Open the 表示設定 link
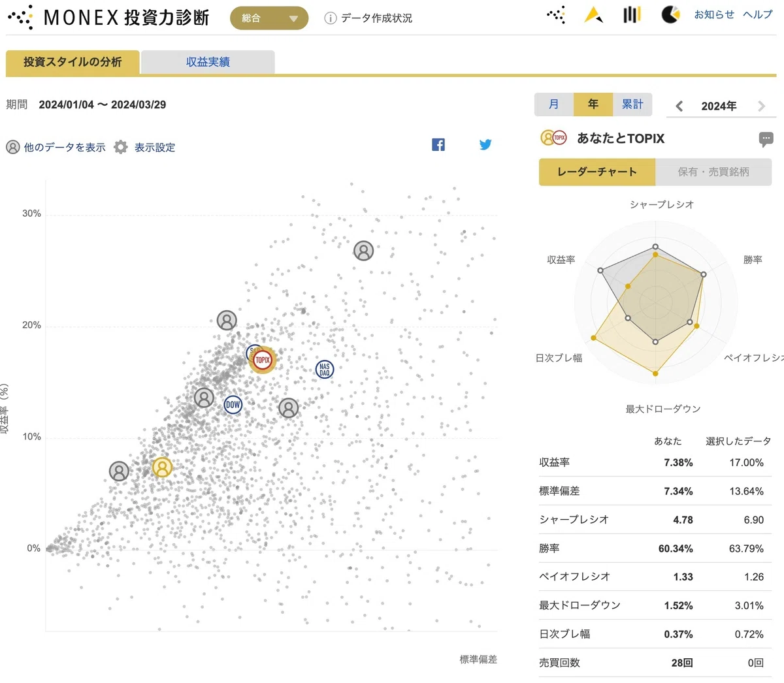Viewport: 784px width, 683px height. pos(155,148)
